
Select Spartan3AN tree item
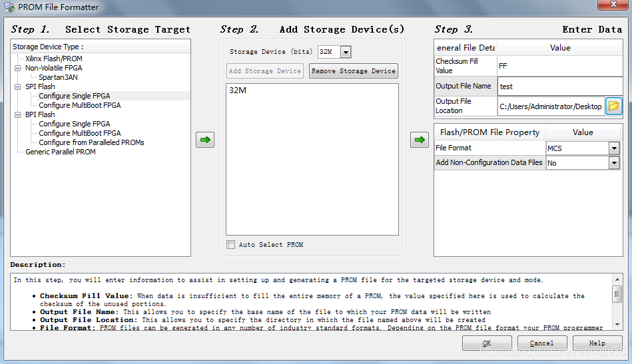point(58,77)
